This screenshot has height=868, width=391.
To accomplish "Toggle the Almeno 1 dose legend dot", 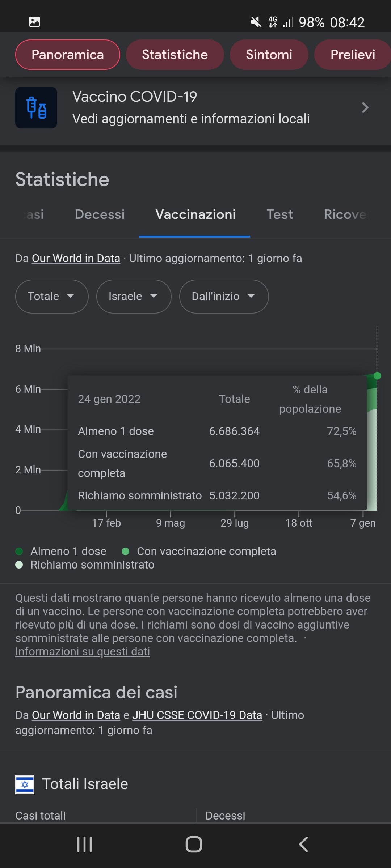I will (19, 551).
